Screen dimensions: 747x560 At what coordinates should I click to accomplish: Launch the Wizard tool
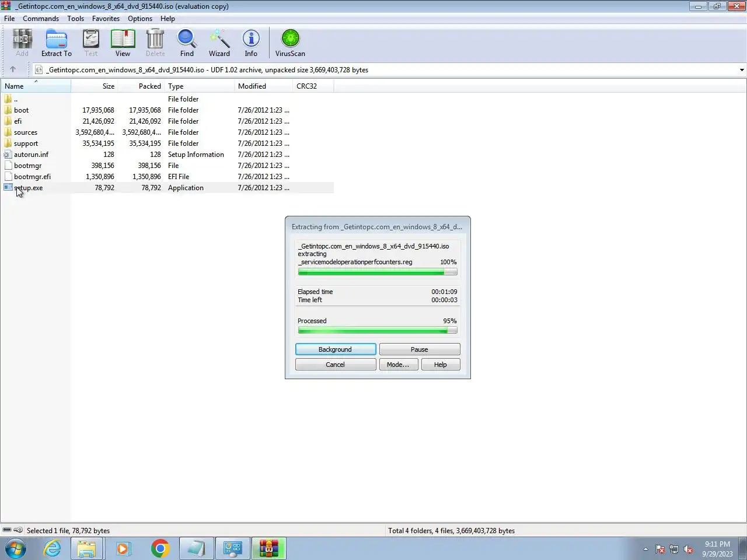pos(219,43)
